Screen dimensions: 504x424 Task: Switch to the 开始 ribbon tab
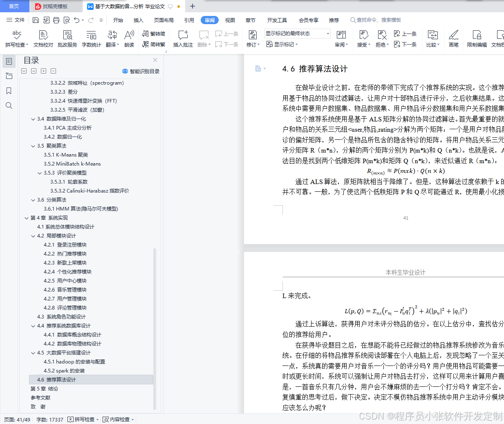point(118,20)
